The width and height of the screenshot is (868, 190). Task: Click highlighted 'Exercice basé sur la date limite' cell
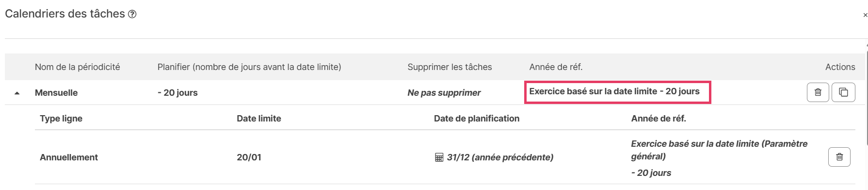coord(617,92)
